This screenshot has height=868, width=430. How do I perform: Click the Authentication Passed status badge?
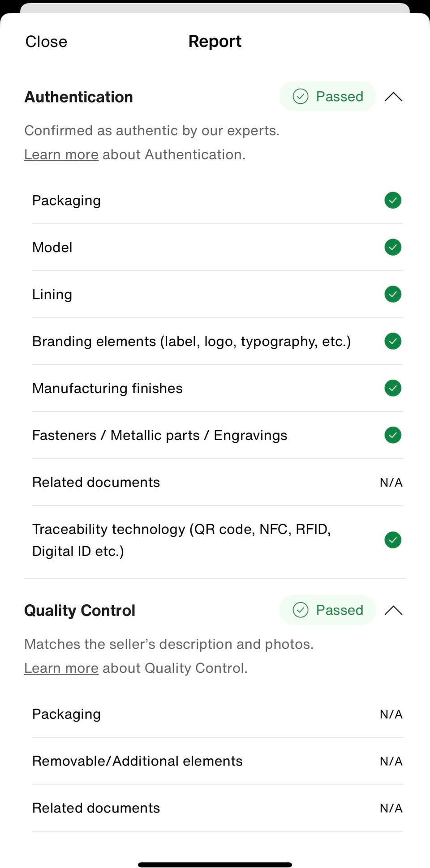tap(327, 96)
